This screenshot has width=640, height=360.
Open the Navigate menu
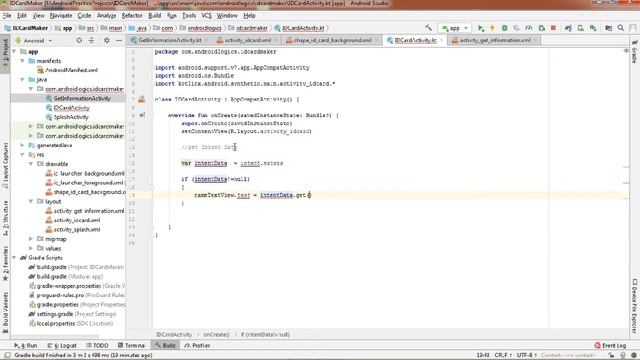click(x=61, y=16)
